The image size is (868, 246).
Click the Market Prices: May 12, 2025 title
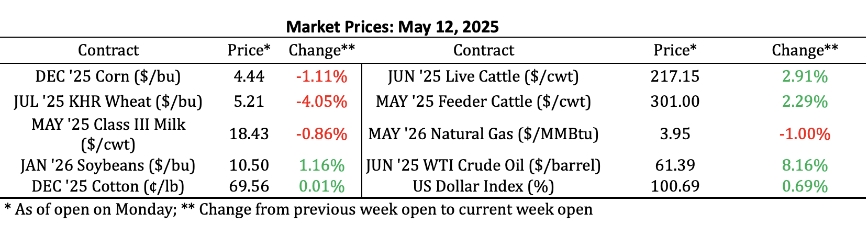pyautogui.click(x=392, y=26)
